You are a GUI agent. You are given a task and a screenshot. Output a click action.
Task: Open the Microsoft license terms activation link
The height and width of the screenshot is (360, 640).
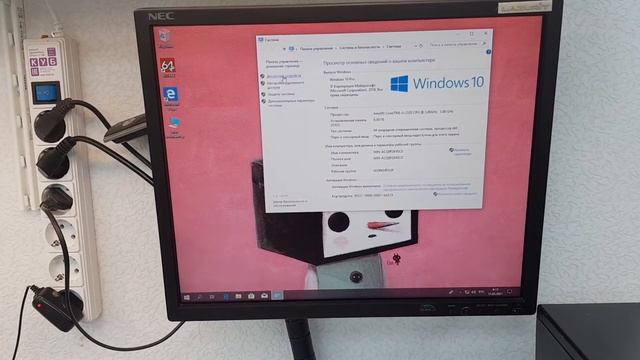pos(427,187)
